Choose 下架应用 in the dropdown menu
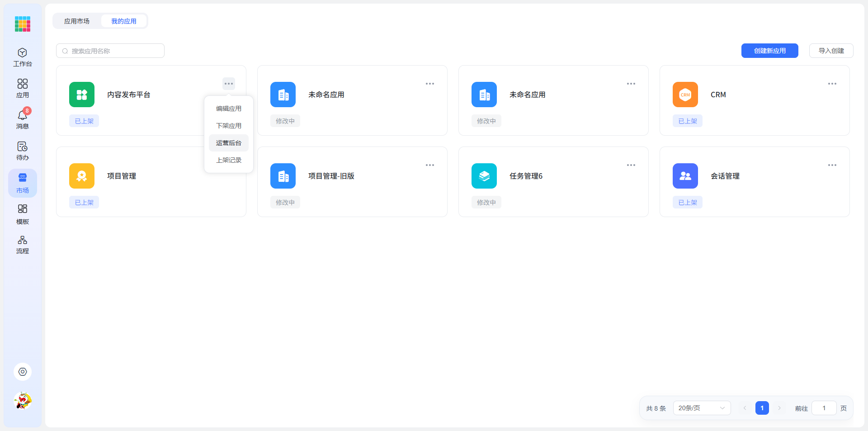Viewport: 868px width, 431px height. coord(229,126)
